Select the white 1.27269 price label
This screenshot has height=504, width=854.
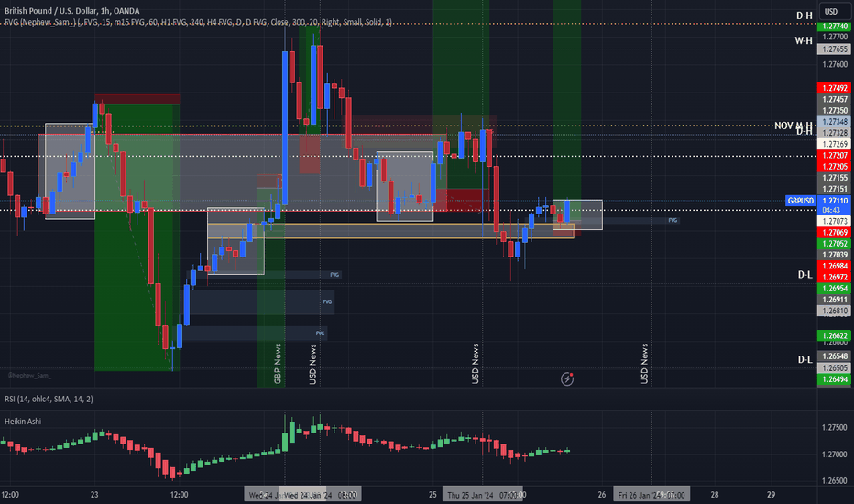(835, 144)
